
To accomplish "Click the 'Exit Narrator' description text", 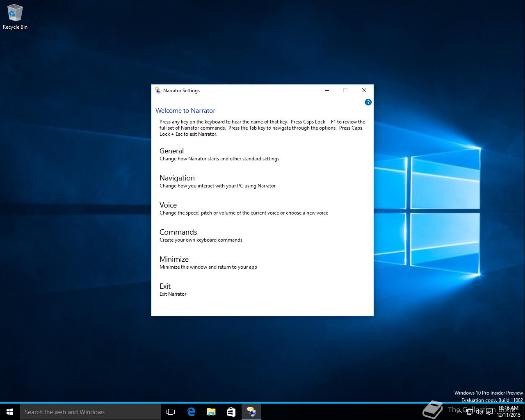I will [173, 294].
